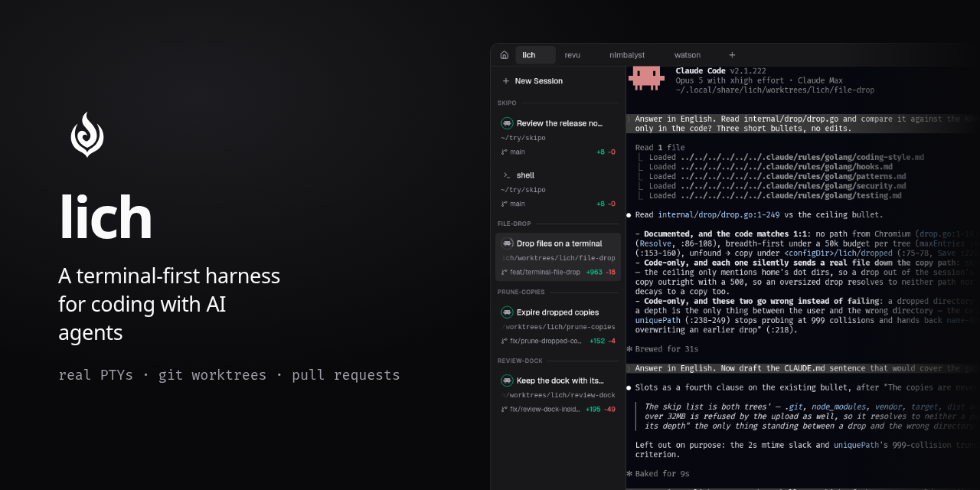Click the branch icon next to feat/terminal-file-drop
Screen dimensions: 980x490
click(x=505, y=272)
